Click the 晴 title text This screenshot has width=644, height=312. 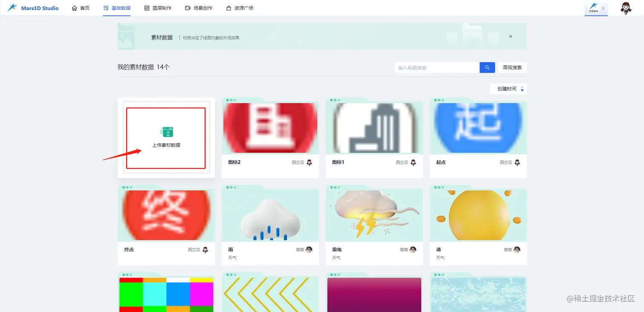[438, 250]
